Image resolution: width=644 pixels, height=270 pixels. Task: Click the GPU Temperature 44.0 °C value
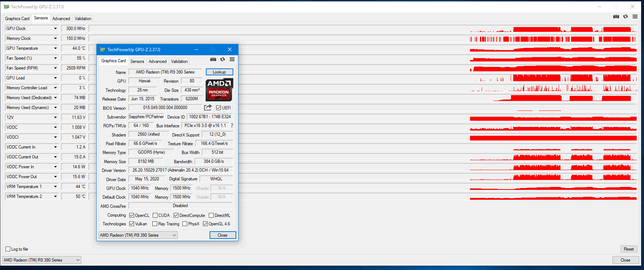[74, 48]
